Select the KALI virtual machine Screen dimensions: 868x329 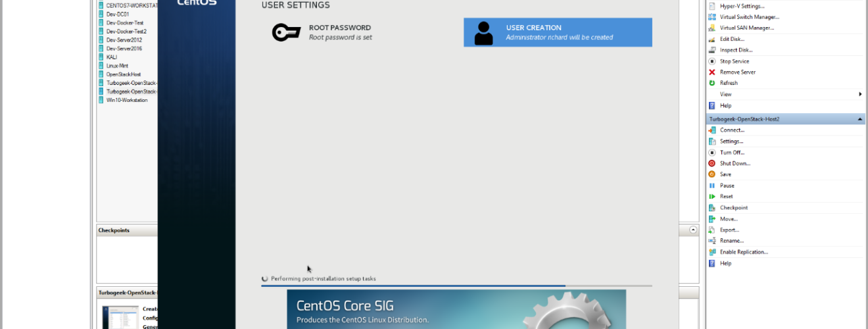pyautogui.click(x=111, y=57)
